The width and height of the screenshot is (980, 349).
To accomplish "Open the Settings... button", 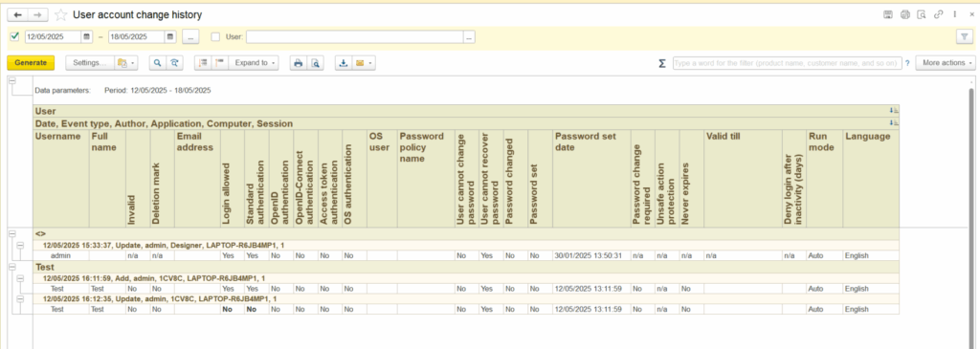I will pyautogui.click(x=90, y=63).
